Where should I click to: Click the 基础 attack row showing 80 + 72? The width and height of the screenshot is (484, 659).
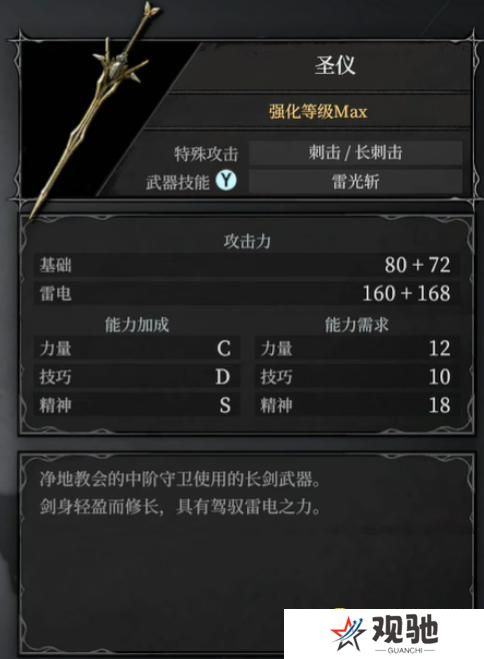(246, 265)
